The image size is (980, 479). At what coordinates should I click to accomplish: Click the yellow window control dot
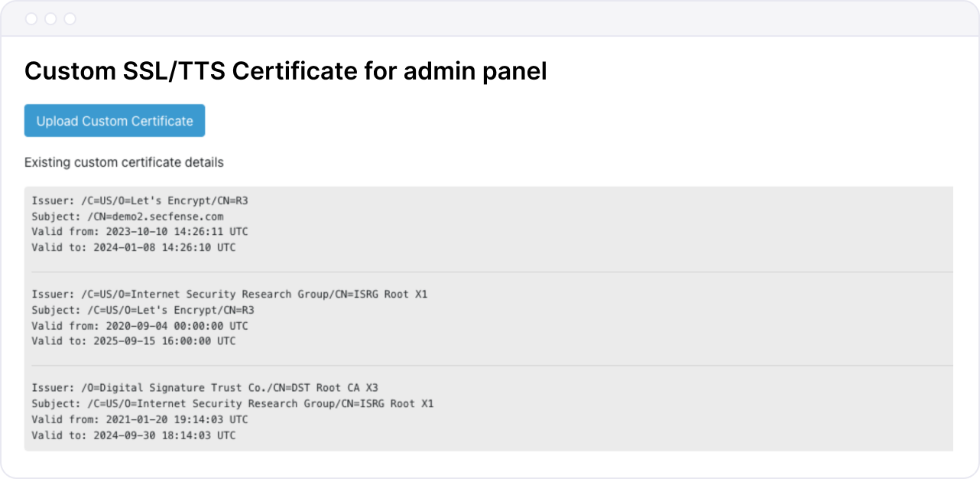[50, 18]
